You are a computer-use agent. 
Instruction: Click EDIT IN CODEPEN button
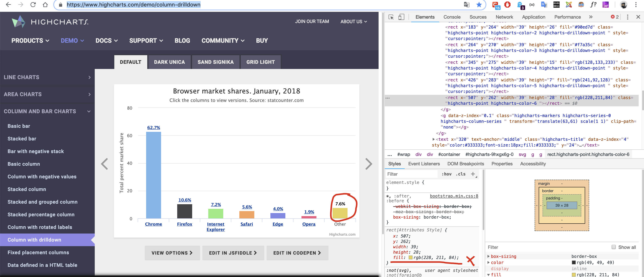click(297, 253)
